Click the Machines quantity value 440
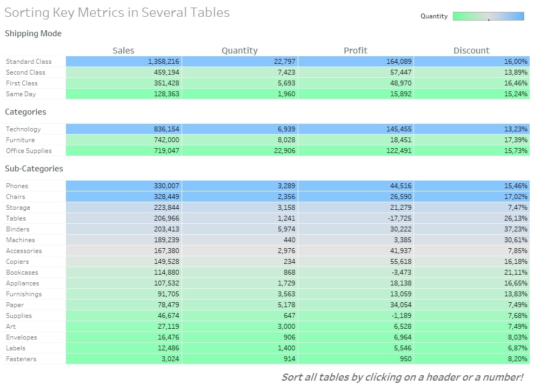This screenshot has width=534, height=392. tap(289, 240)
